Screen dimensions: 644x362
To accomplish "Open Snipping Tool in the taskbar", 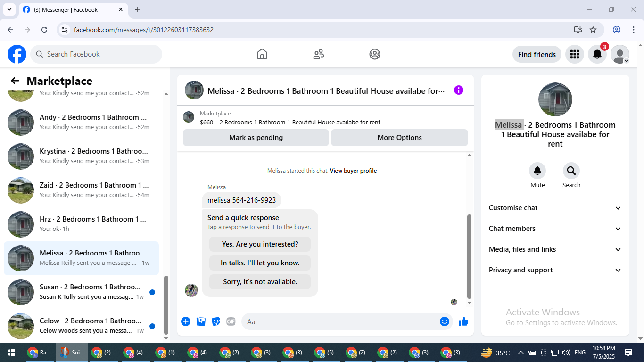I will pos(72,353).
